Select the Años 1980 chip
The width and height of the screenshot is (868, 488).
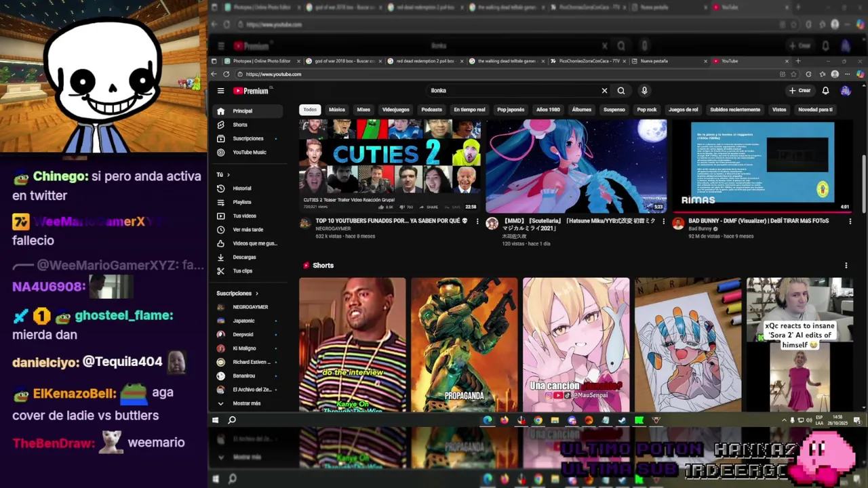coord(548,110)
